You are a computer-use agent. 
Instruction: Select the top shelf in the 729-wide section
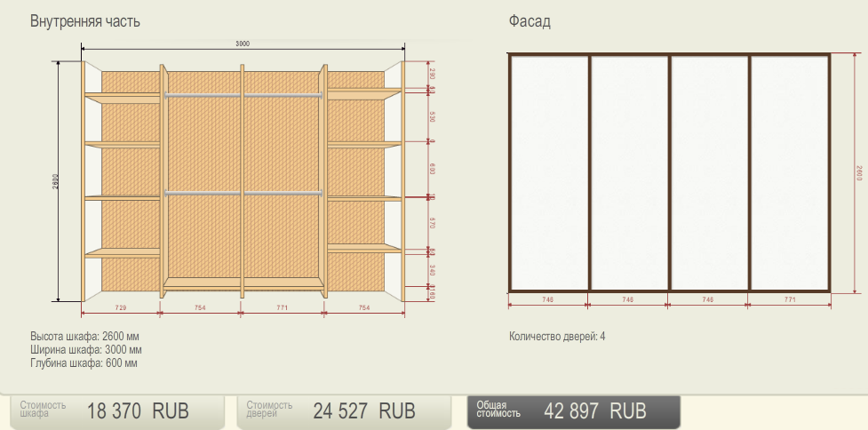(123, 98)
